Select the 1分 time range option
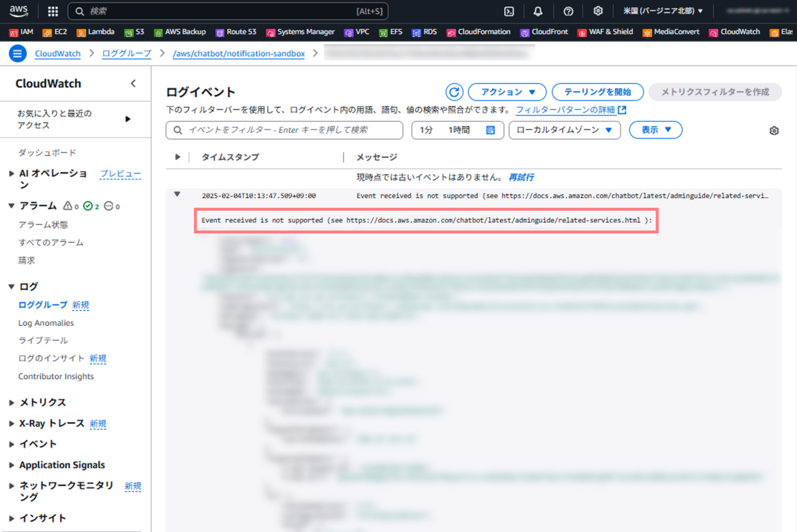The height and width of the screenshot is (532, 797). [x=425, y=130]
